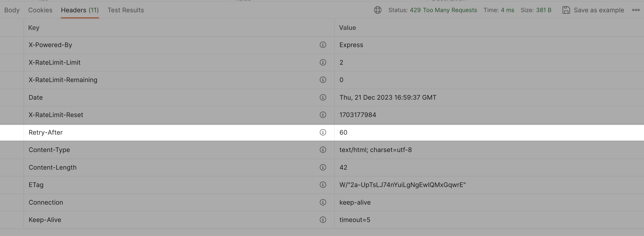
Task: Select the Headers (11) tab
Action: click(79, 10)
